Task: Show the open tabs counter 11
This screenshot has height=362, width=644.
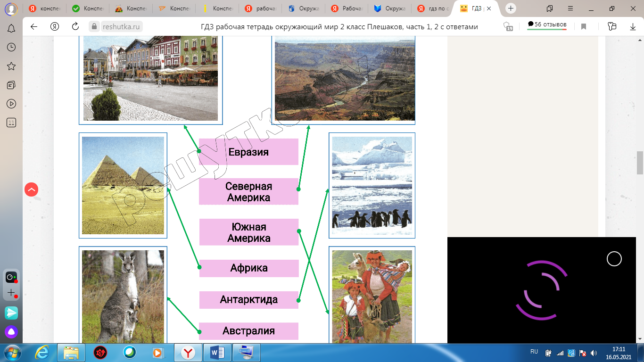Action: (11, 123)
